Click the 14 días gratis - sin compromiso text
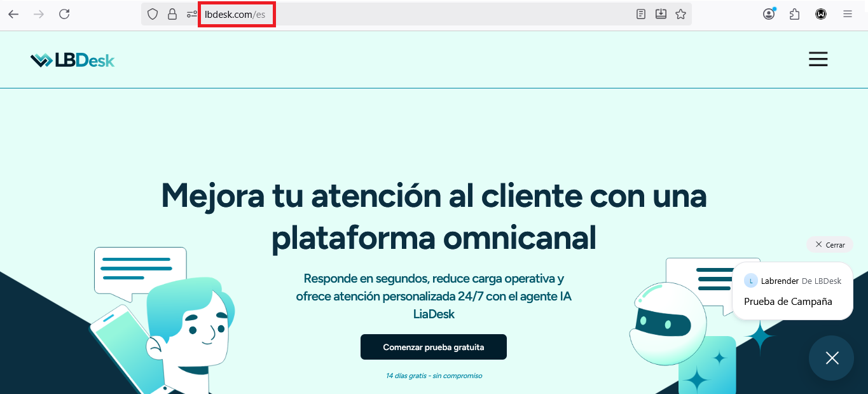Viewport: 868px width, 394px height. point(434,376)
